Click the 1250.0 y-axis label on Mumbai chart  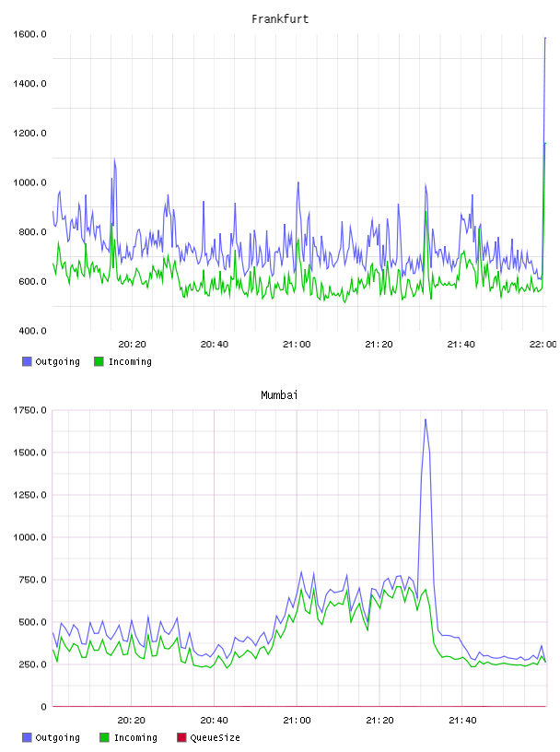[29, 495]
